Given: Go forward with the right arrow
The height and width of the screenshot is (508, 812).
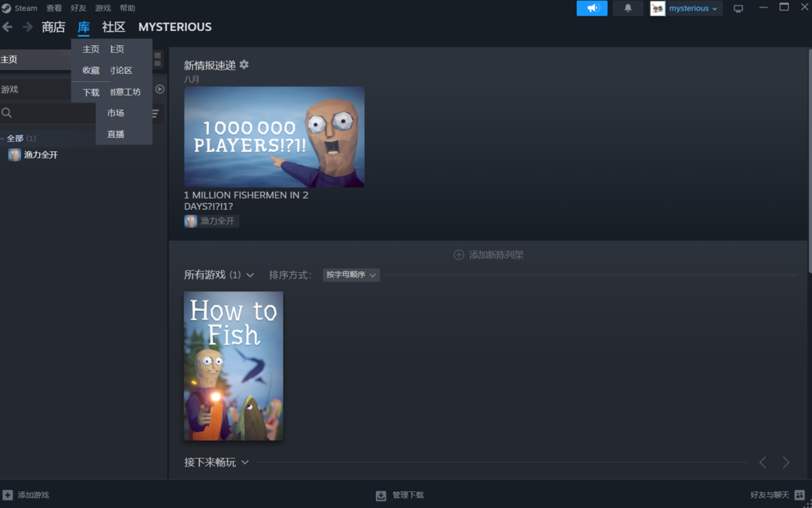Looking at the screenshot, I should click(28, 26).
